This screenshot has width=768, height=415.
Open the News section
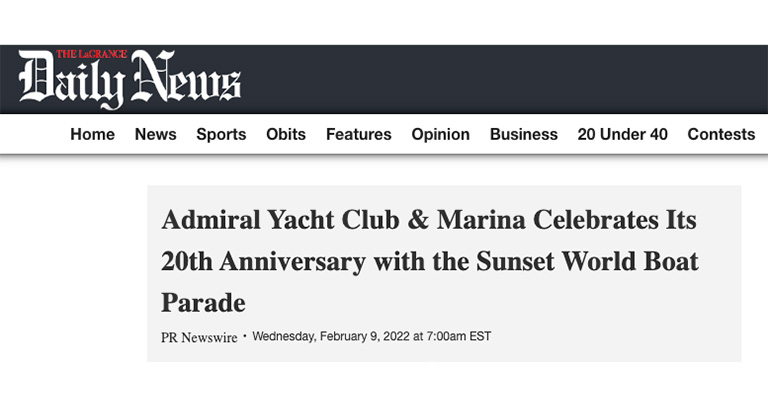tap(155, 134)
